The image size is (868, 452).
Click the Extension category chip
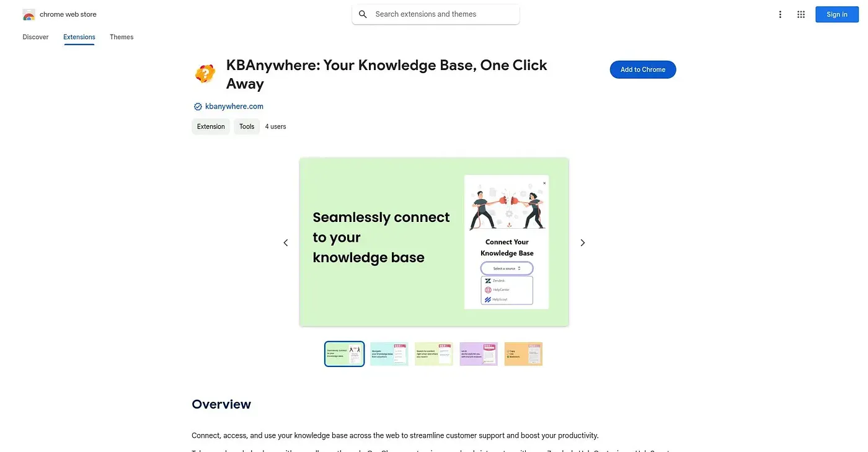pyautogui.click(x=211, y=126)
